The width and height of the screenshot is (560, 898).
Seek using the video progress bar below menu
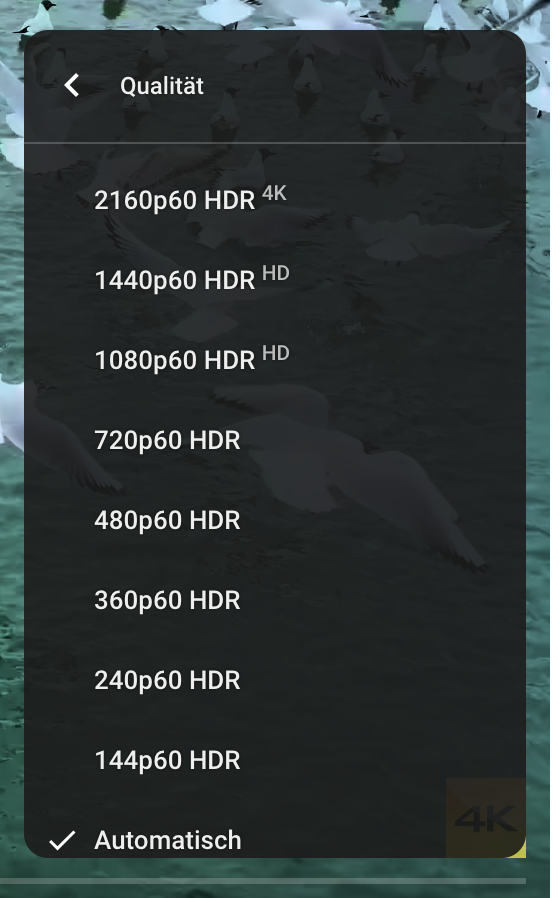tap(263, 881)
